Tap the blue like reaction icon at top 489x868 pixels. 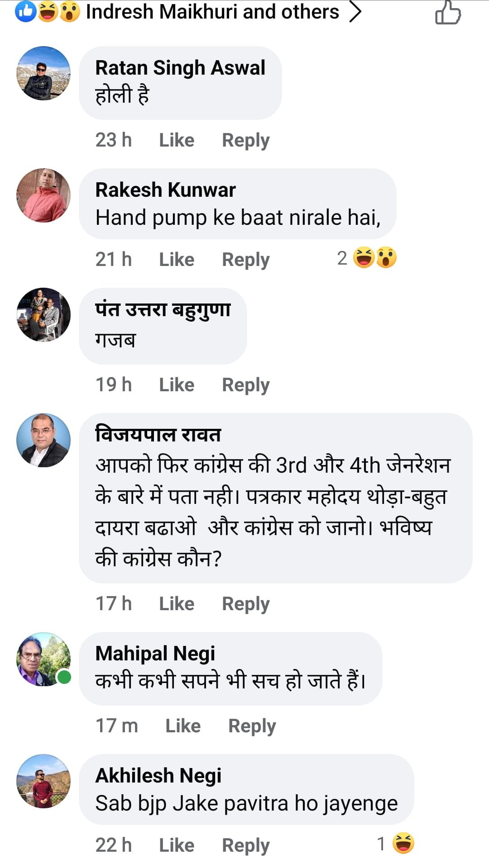(x=25, y=12)
